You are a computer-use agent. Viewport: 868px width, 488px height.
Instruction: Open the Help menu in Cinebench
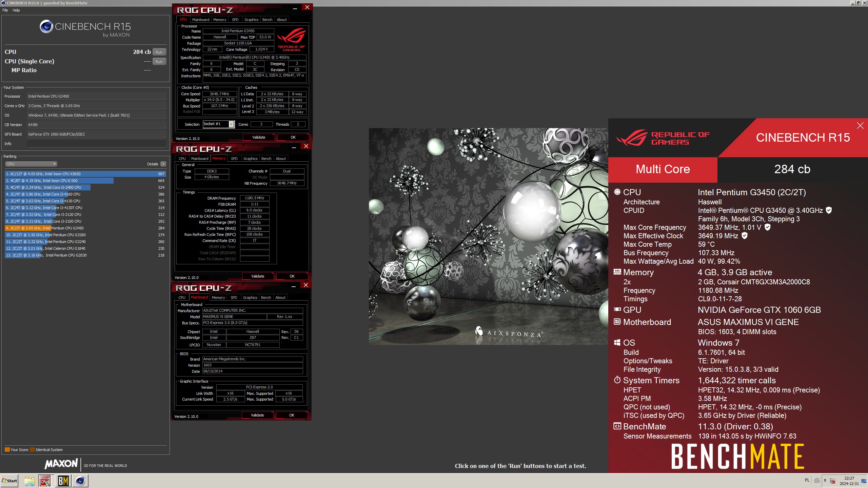(x=16, y=10)
